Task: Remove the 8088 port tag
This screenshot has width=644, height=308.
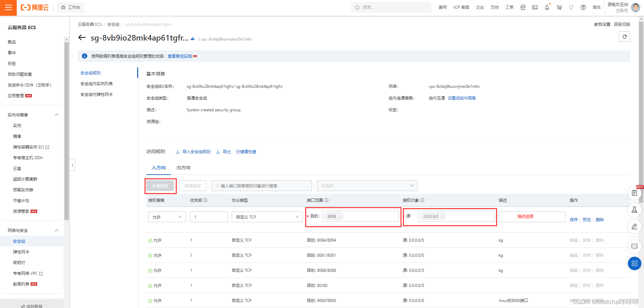Action: (x=339, y=217)
